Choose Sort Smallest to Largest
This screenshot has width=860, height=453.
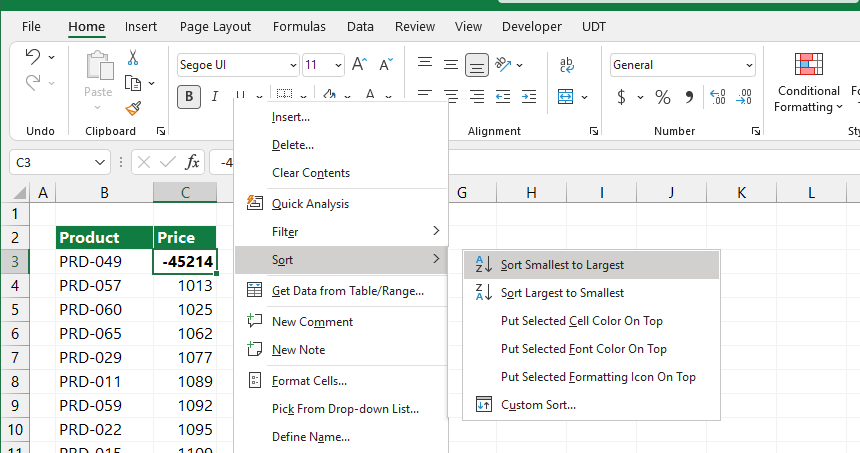click(x=562, y=265)
